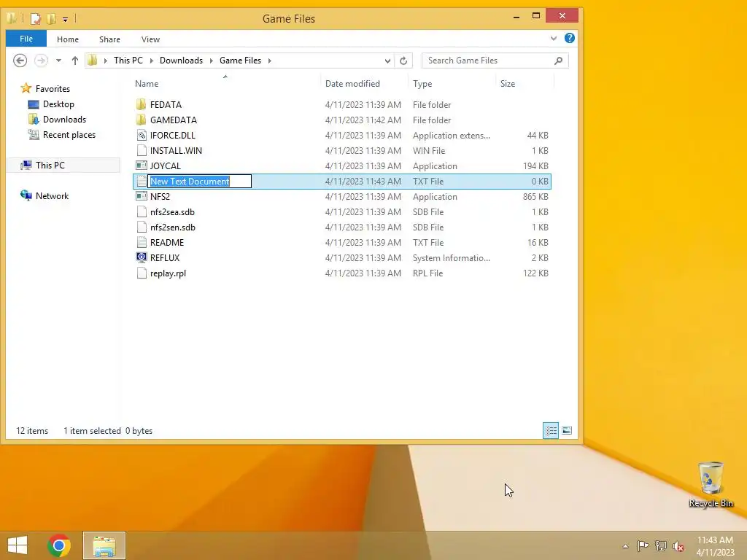The image size is (747, 560).
Task: Select This PC in the navigation pane
Action: click(50, 166)
